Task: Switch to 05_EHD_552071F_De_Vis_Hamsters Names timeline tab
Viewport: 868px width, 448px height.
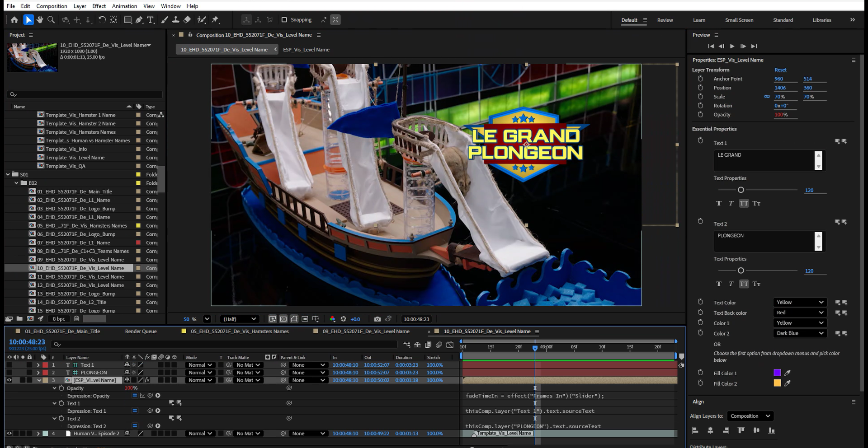Action: pos(240,331)
